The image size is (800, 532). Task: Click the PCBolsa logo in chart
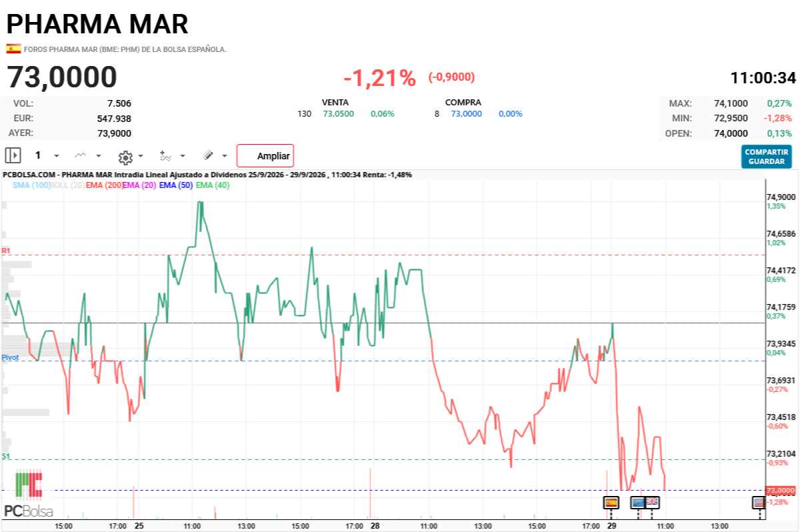click(x=29, y=495)
